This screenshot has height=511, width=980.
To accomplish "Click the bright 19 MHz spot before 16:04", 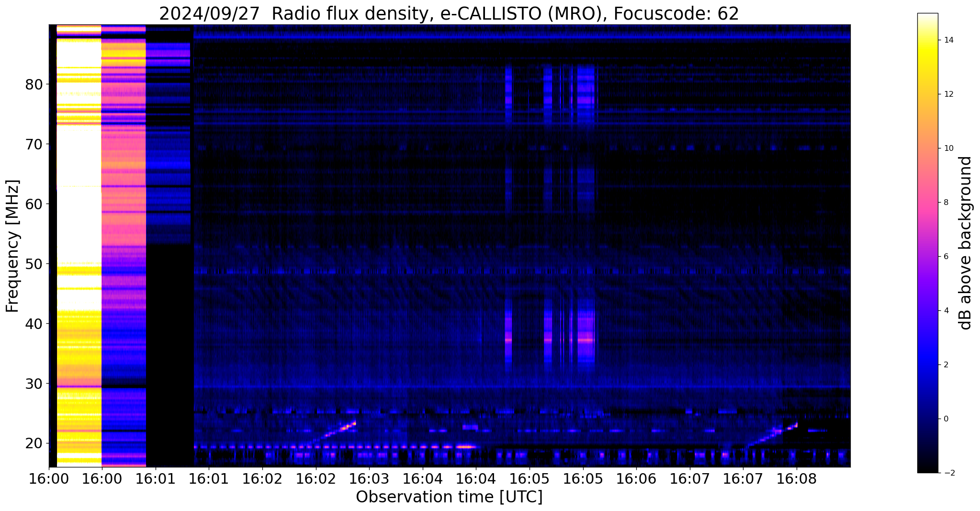I will (x=465, y=447).
